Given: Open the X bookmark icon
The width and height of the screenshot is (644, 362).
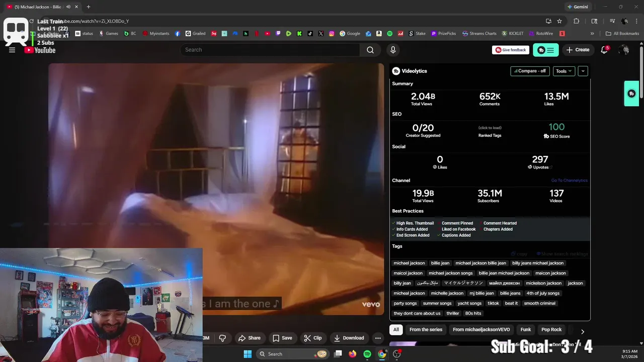Looking at the screenshot, I should [x=321, y=34].
